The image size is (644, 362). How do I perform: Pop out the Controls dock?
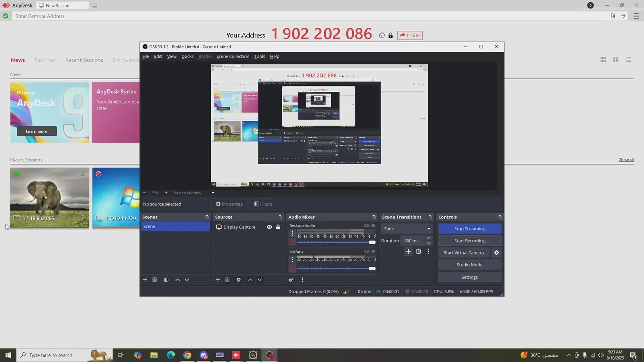click(x=500, y=217)
